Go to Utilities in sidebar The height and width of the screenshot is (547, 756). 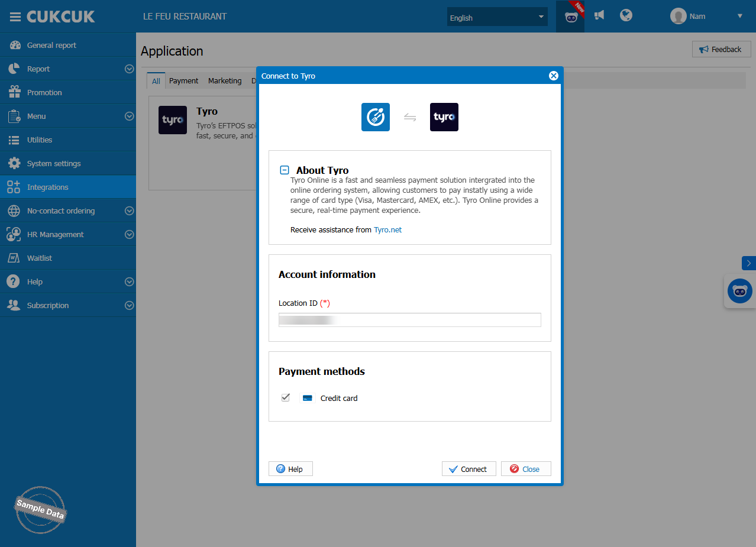pyautogui.click(x=68, y=140)
